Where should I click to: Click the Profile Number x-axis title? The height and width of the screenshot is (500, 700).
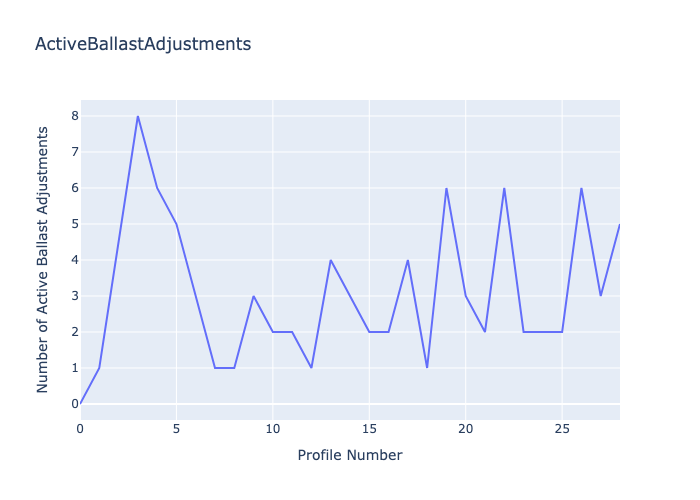coord(350,455)
